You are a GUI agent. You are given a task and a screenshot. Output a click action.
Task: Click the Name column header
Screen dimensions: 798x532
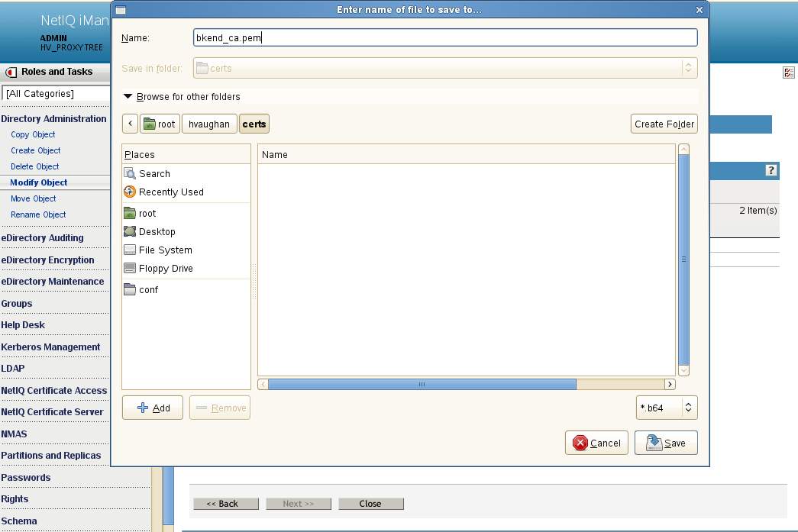(466, 155)
